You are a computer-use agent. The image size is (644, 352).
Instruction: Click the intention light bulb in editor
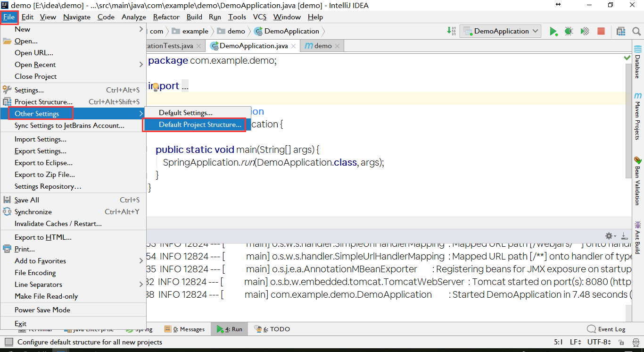click(156, 87)
